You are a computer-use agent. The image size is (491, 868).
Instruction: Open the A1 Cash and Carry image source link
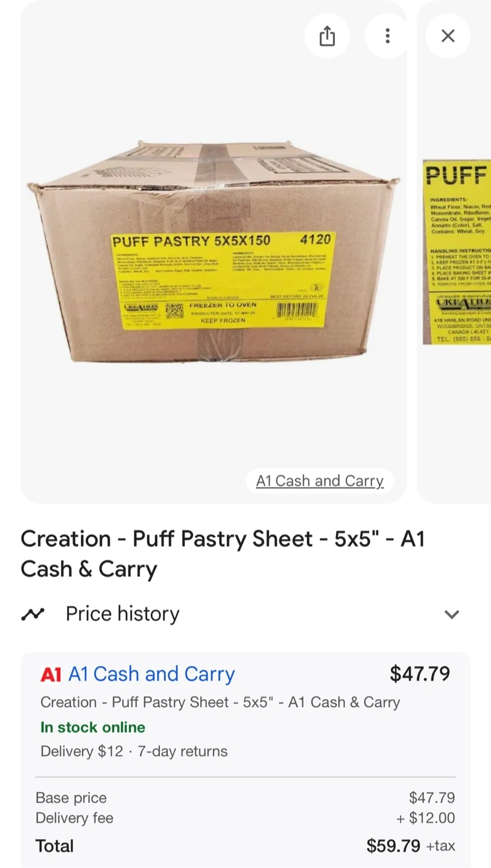coord(320,480)
